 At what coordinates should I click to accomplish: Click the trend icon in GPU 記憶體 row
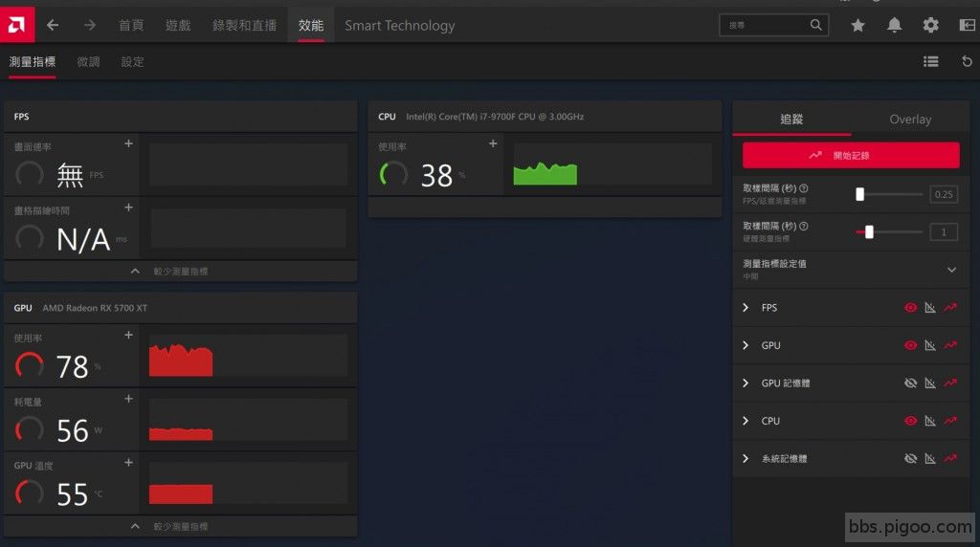950,383
